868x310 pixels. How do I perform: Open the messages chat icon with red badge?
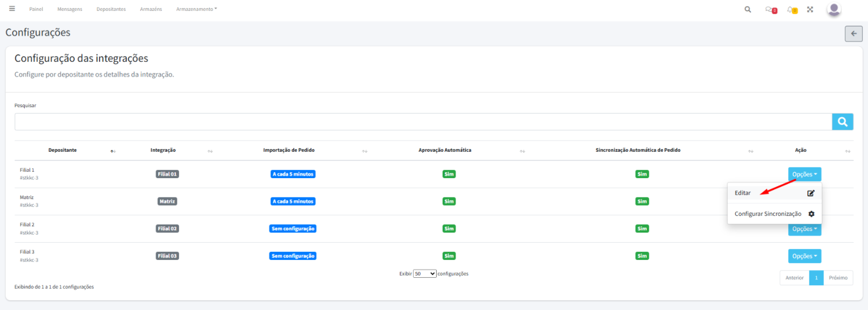coord(771,10)
